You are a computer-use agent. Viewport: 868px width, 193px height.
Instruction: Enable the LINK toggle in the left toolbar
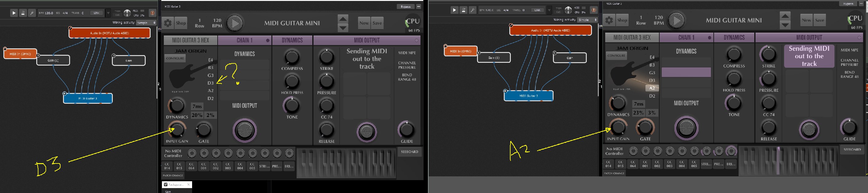click(97, 13)
